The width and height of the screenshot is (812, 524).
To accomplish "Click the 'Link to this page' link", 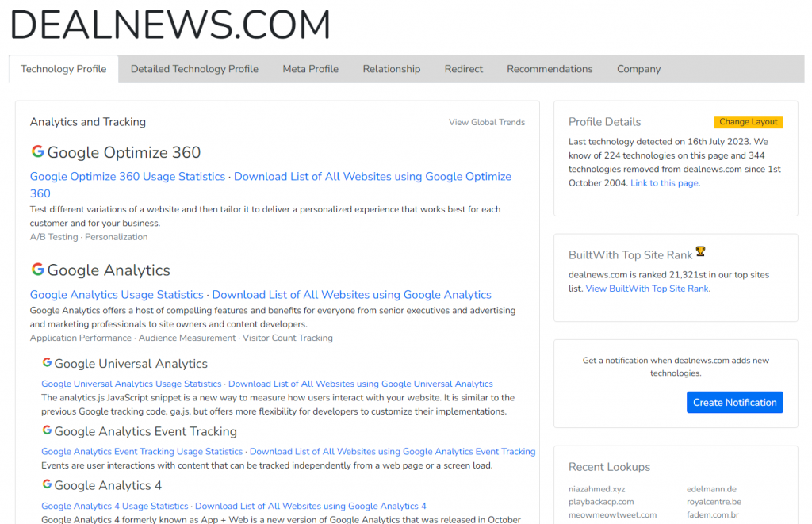I will pos(665,183).
